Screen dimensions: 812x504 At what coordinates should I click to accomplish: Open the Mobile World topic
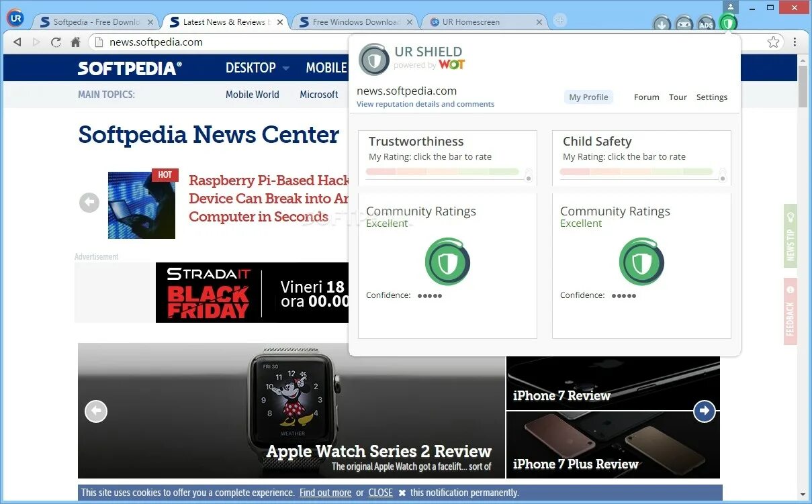tap(253, 95)
